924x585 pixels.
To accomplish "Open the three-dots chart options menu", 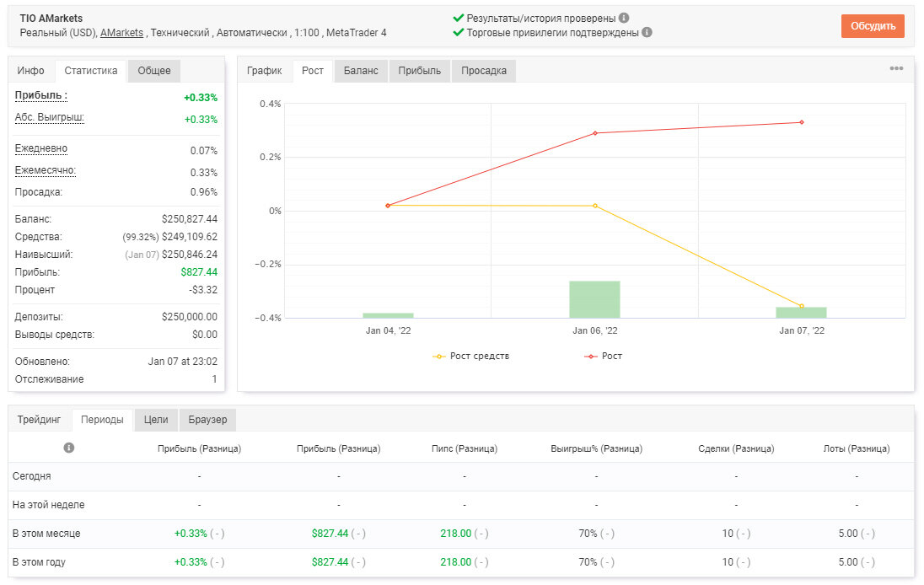I will [896, 68].
